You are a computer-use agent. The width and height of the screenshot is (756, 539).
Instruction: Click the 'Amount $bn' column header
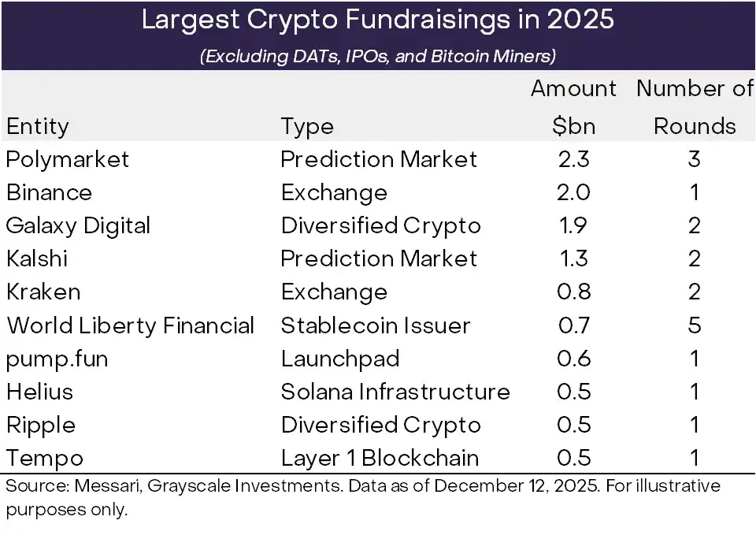point(573,107)
